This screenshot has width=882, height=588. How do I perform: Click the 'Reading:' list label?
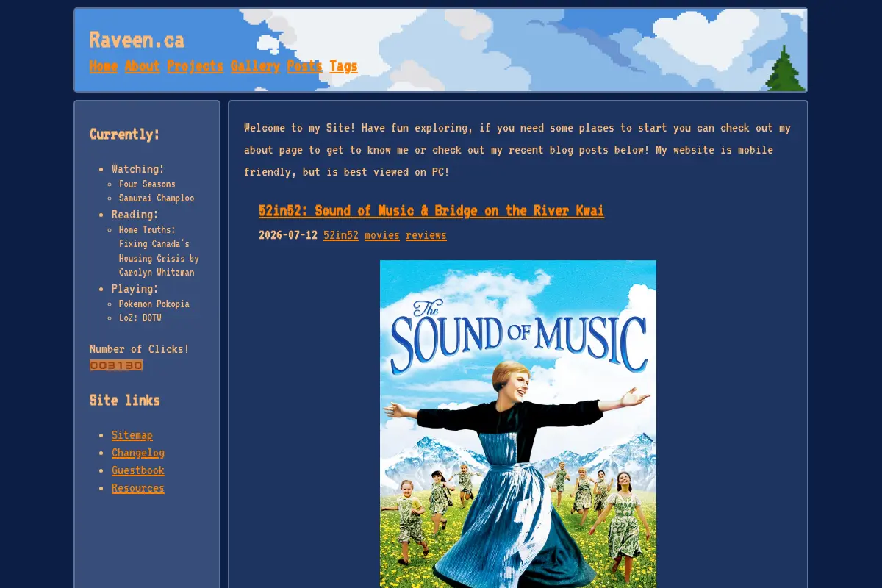click(135, 215)
